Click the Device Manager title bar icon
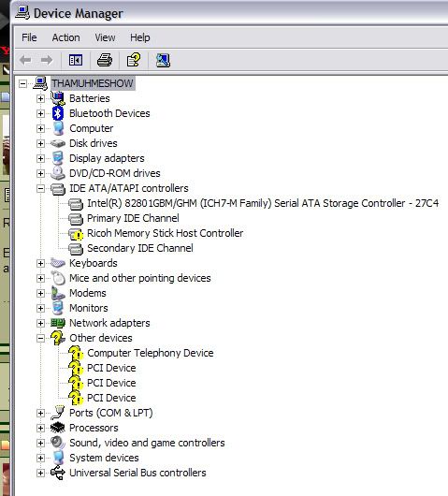448x496 pixels. [x=22, y=13]
